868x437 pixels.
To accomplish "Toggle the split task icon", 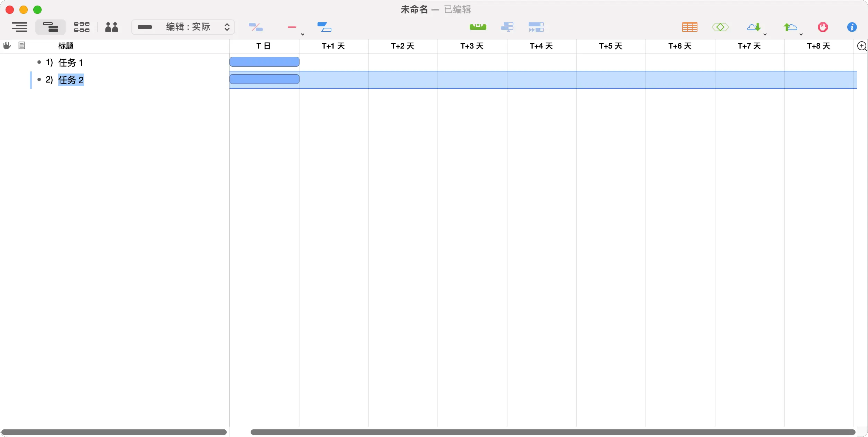I will coord(256,27).
